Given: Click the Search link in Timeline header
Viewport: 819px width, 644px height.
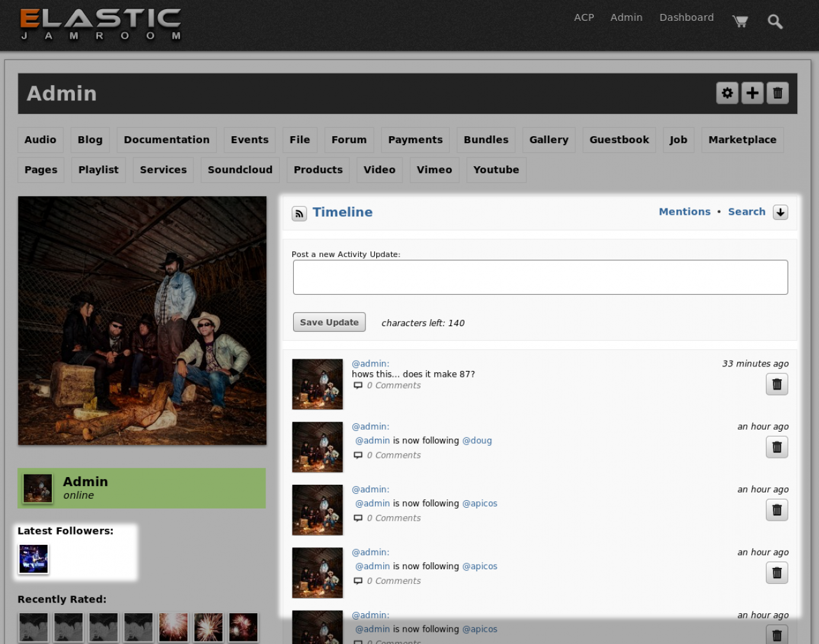Looking at the screenshot, I should pyautogui.click(x=747, y=212).
